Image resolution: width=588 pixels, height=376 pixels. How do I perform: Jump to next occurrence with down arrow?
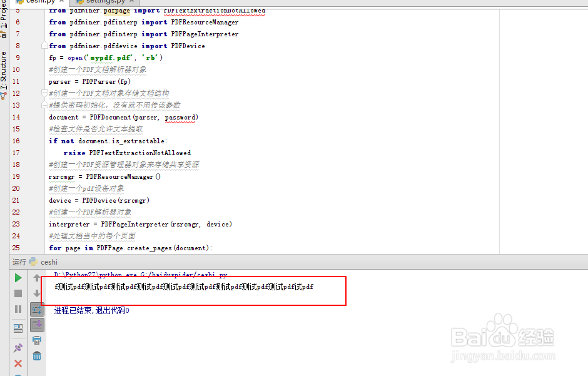tap(37, 293)
